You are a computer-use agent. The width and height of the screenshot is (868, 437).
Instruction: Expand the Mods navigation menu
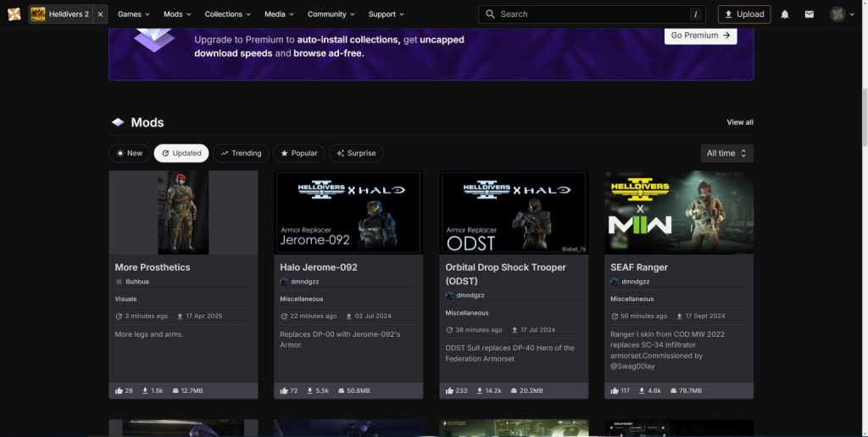pyautogui.click(x=177, y=14)
